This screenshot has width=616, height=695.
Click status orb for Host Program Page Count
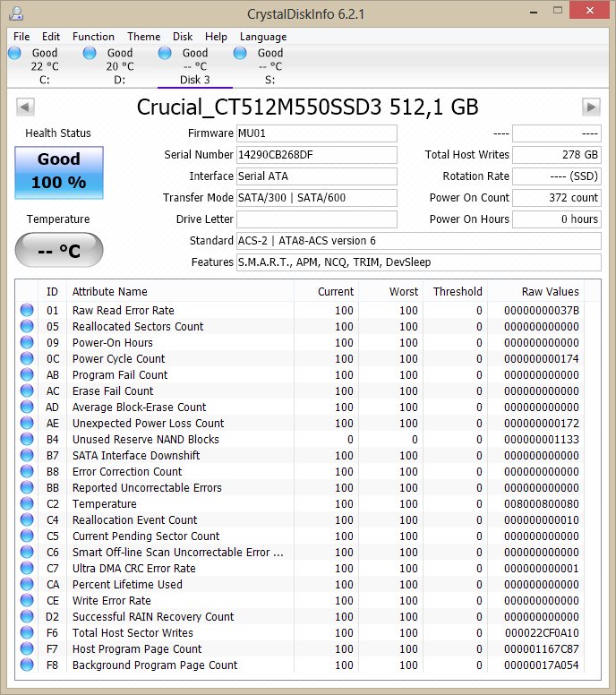pyautogui.click(x=27, y=648)
